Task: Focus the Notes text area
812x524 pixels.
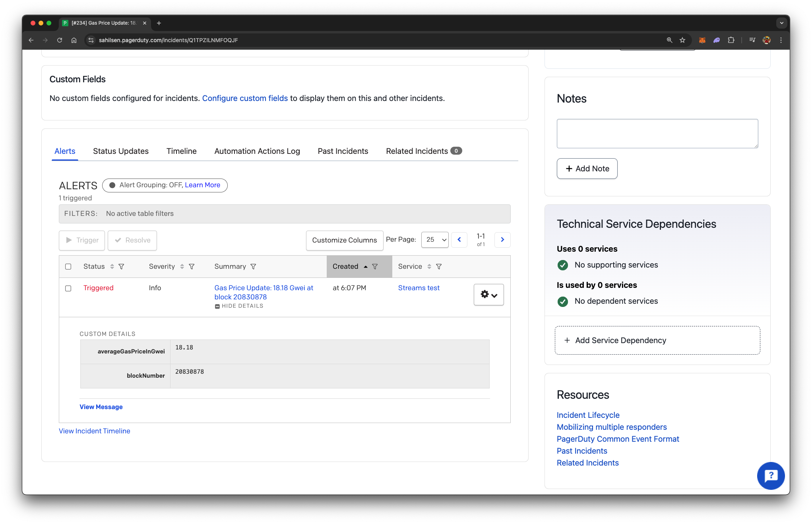Action: point(657,134)
